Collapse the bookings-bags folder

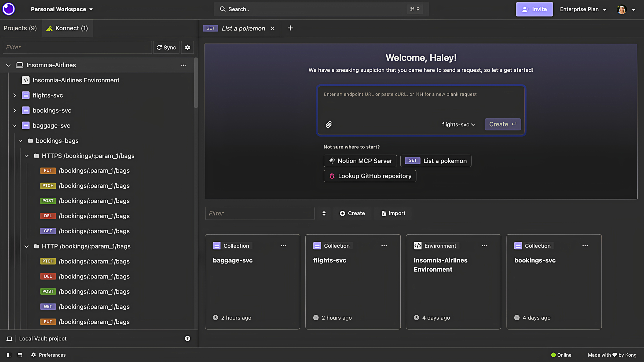(21, 141)
